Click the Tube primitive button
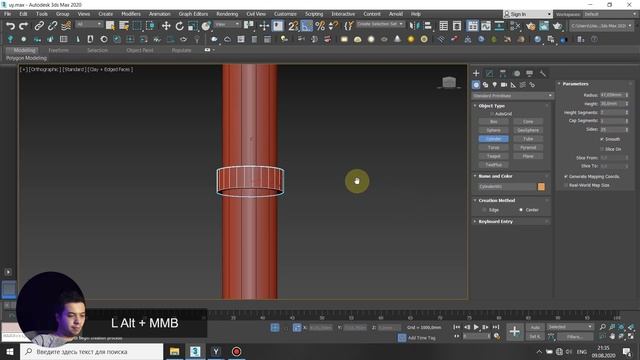Image resolution: width=640 pixels, height=360 pixels. pos(528,139)
